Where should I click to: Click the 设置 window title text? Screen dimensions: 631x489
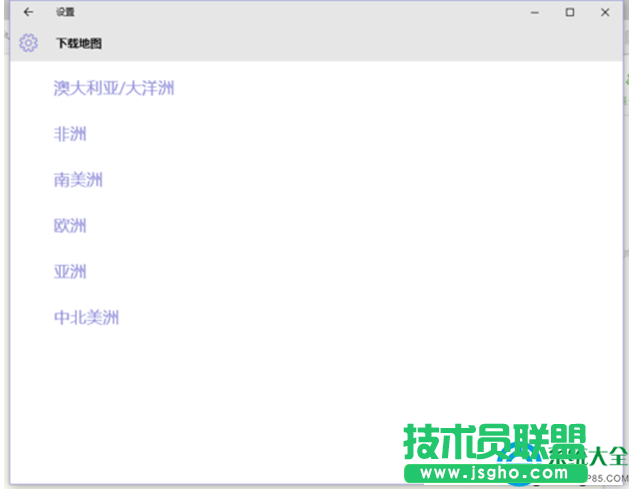tap(65, 12)
